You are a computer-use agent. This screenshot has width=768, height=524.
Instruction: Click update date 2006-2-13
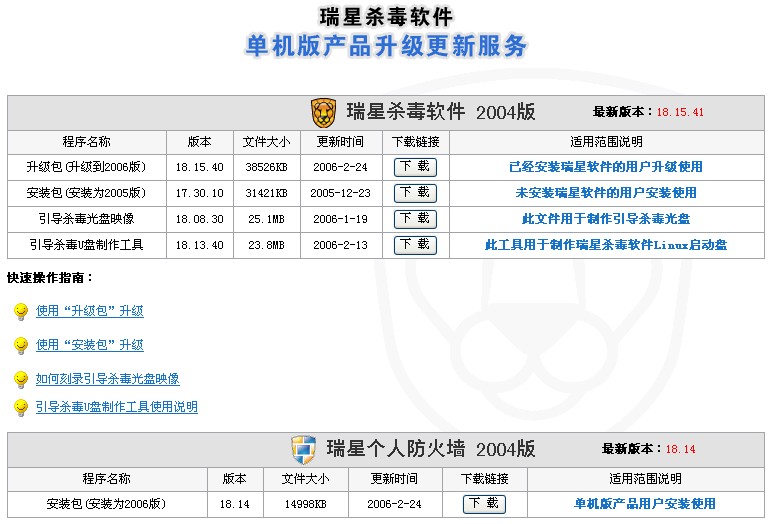coord(340,245)
